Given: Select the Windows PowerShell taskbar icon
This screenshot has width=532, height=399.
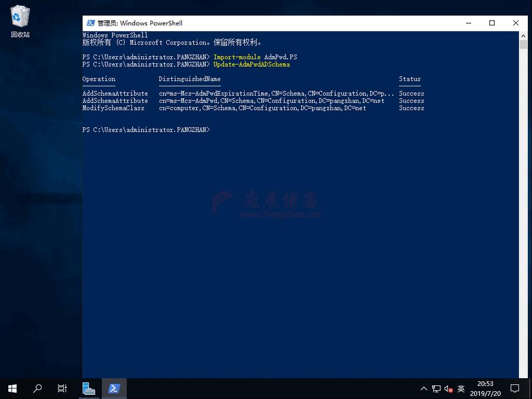Looking at the screenshot, I should click(114, 388).
